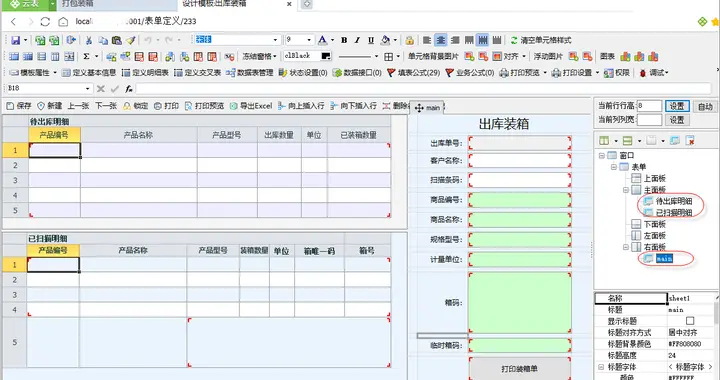The image size is (720, 380).
Task: Click the Undo arrow icon
Action: click(x=148, y=40)
